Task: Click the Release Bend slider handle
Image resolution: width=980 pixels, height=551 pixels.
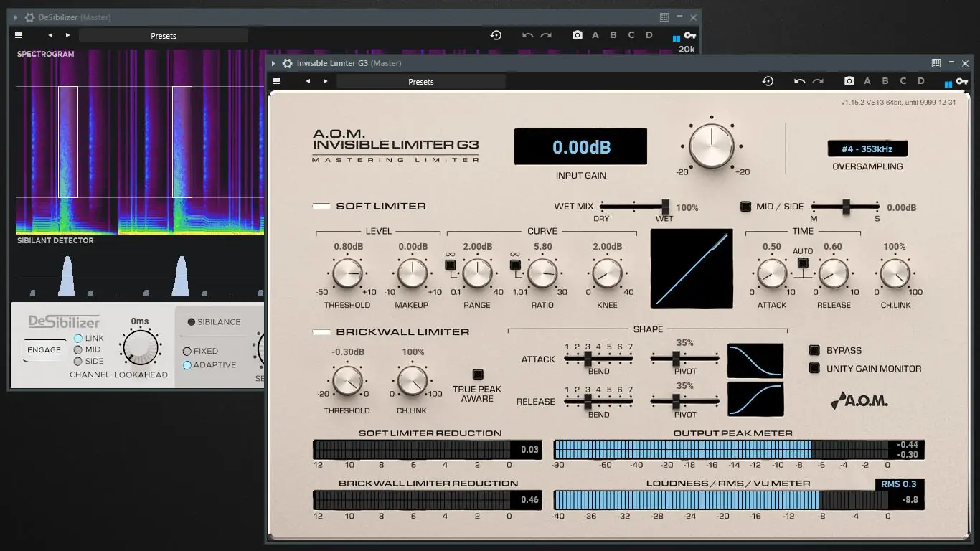Action: click(x=588, y=401)
